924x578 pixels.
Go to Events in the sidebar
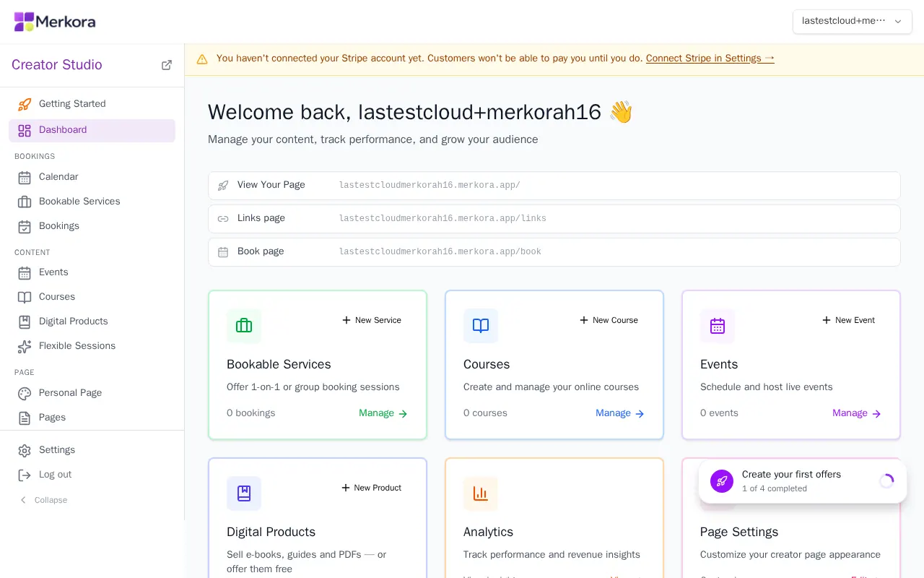(92, 272)
